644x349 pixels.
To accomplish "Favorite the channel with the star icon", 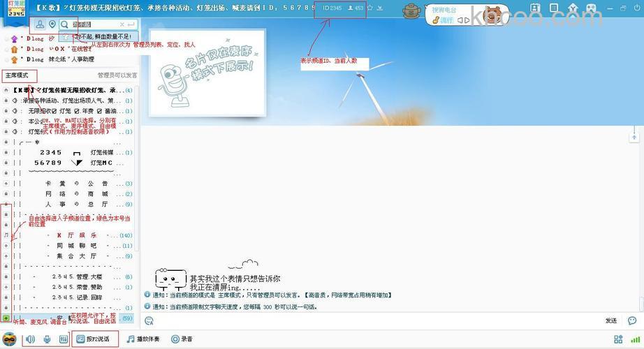I will [370, 8].
